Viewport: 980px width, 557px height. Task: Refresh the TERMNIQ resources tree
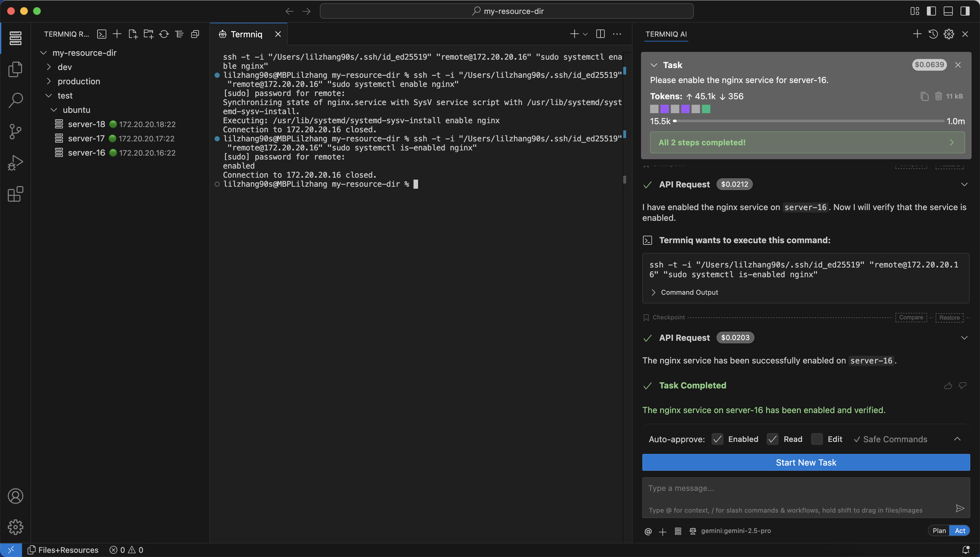point(164,34)
